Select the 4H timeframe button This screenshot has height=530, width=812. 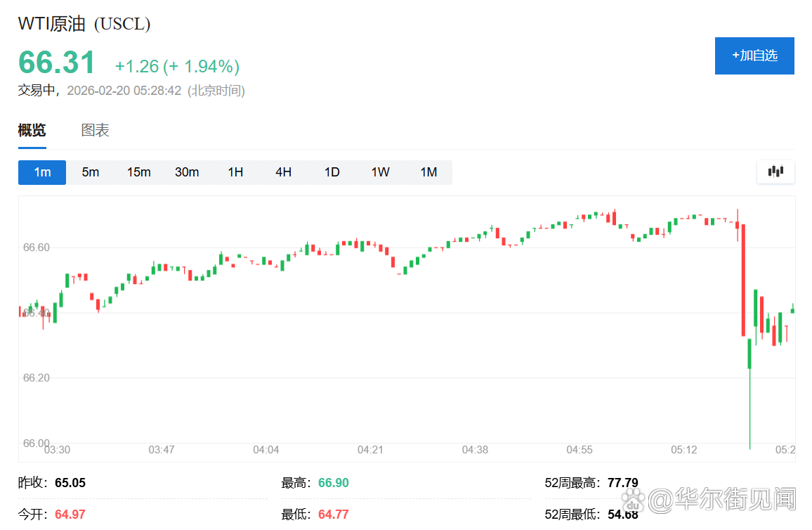coord(283,172)
